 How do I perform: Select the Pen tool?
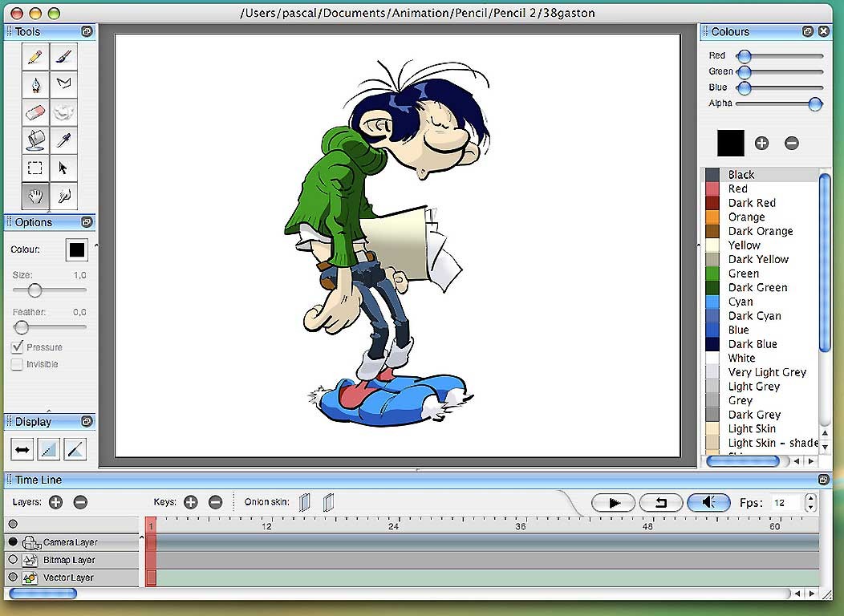tap(35, 84)
